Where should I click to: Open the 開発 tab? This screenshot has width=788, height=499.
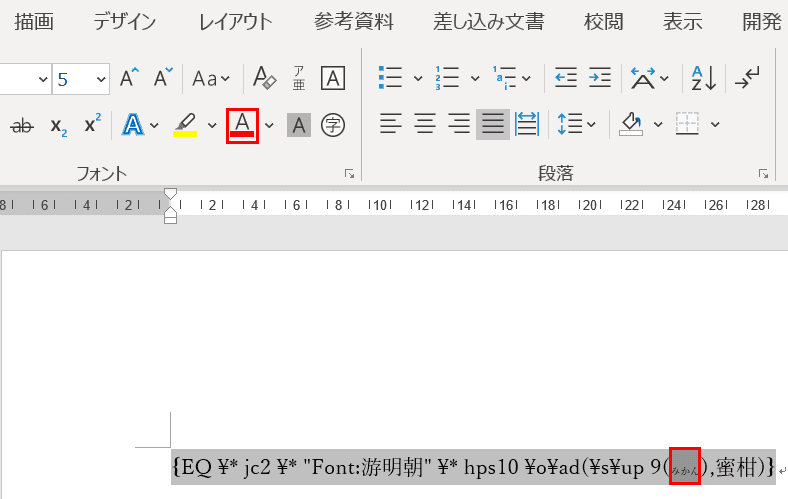point(762,22)
